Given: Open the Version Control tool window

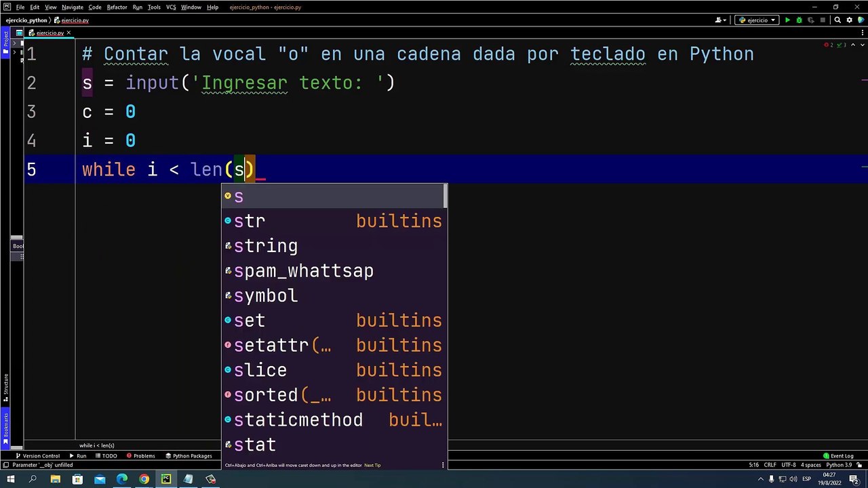Looking at the screenshot, I should [x=37, y=456].
